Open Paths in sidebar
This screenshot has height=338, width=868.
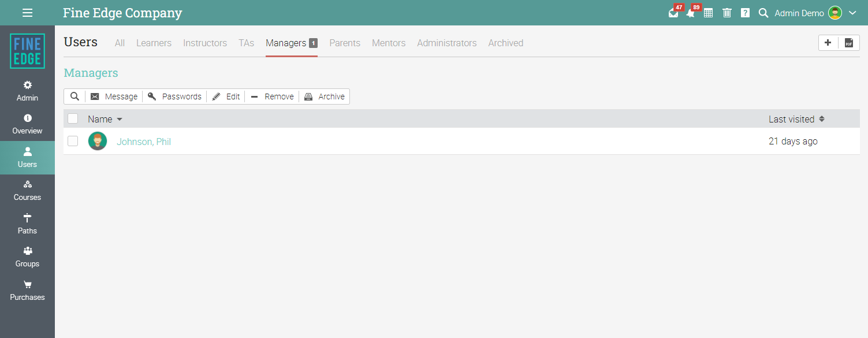[27, 224]
